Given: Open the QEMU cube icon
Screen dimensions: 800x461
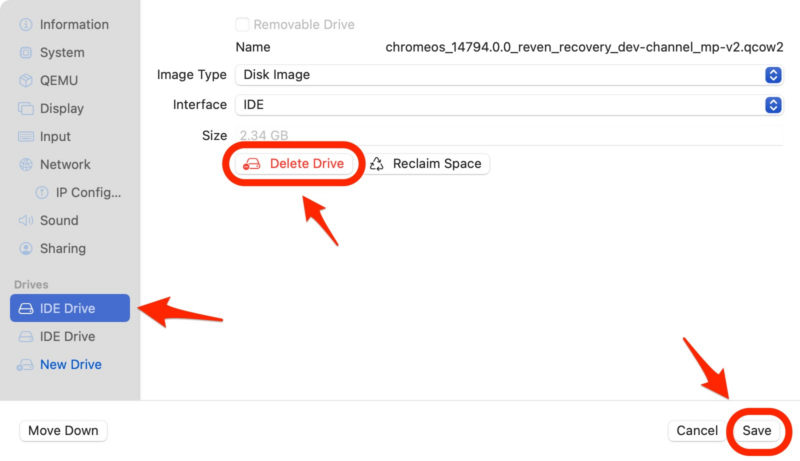Looking at the screenshot, I should coord(26,81).
